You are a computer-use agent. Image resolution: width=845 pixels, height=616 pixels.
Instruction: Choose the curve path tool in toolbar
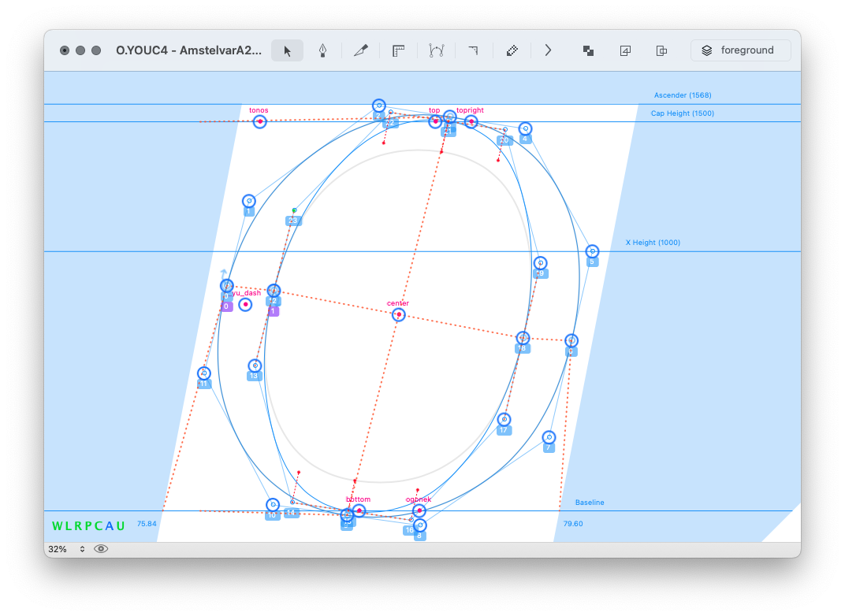[436, 50]
